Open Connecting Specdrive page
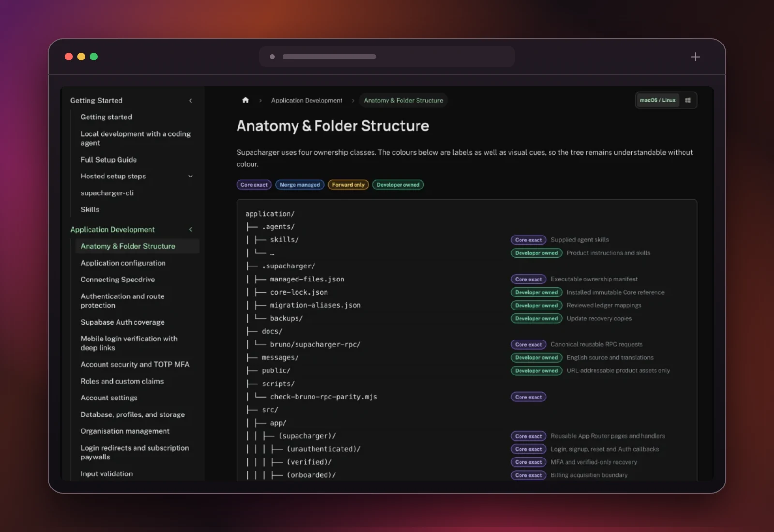The height and width of the screenshot is (532, 774). (x=118, y=280)
